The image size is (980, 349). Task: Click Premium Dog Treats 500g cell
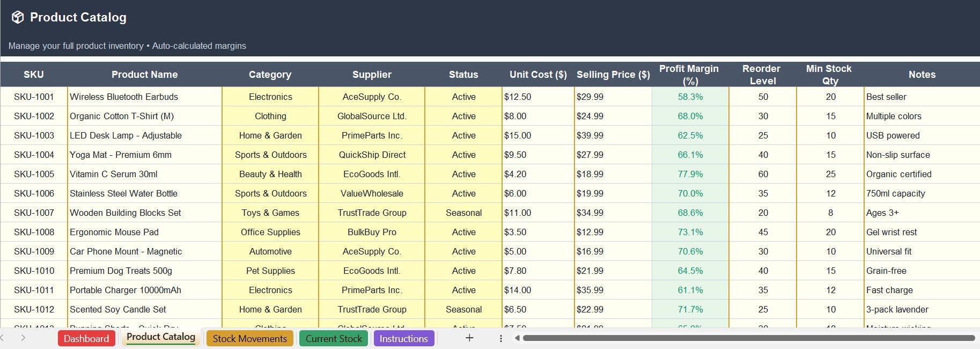[x=144, y=271]
